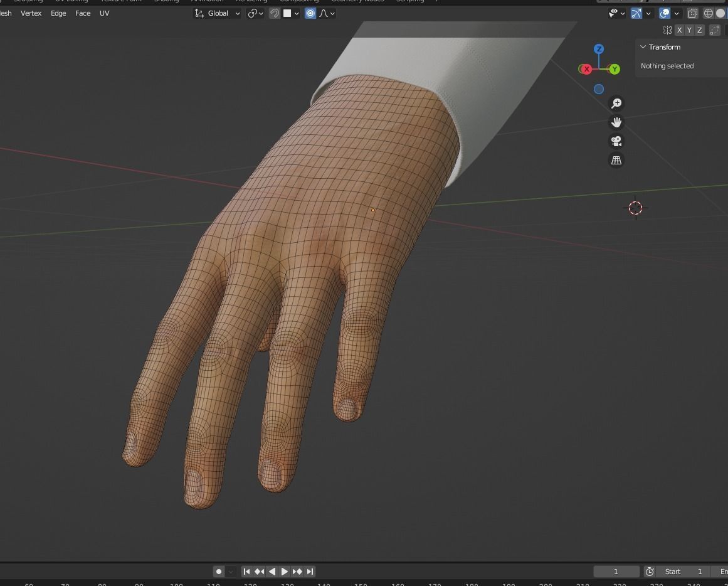The image size is (728, 586).
Task: Expand snapping options arrow
Action: (297, 13)
